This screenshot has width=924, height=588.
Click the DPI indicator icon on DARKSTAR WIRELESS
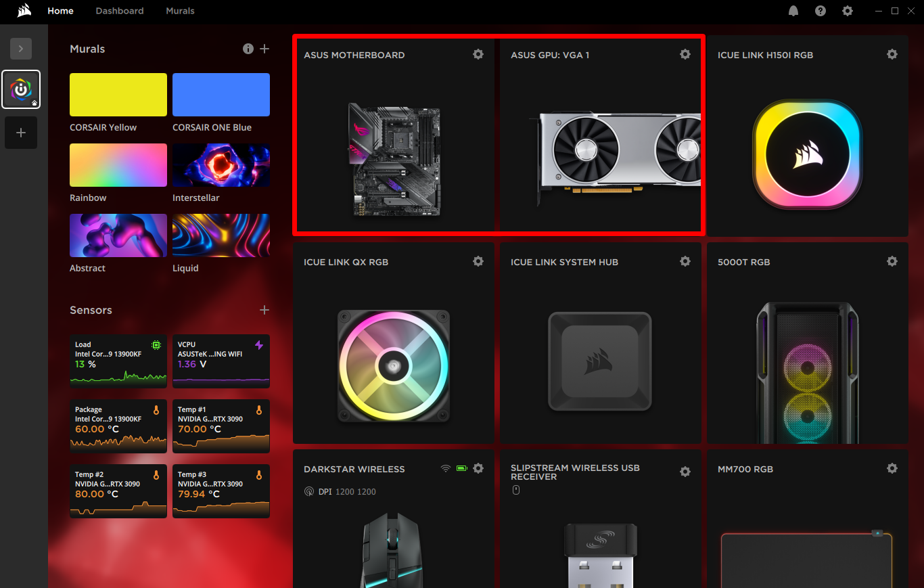309,491
